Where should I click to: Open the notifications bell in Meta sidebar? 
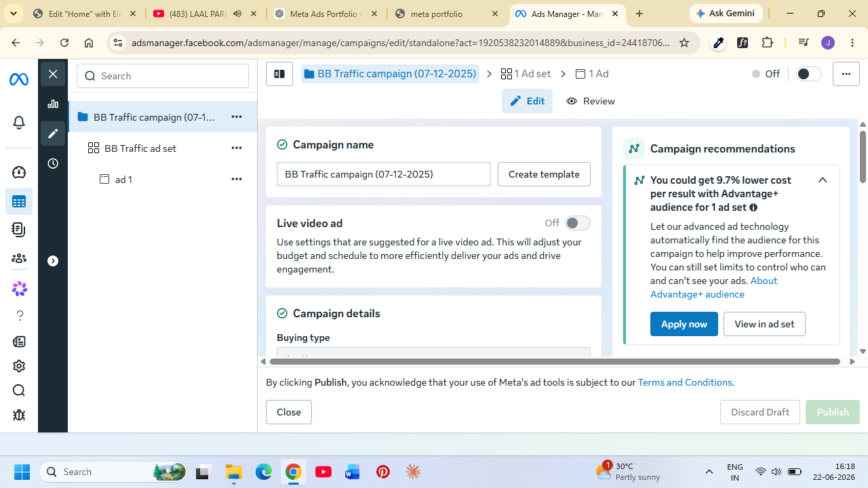click(19, 123)
